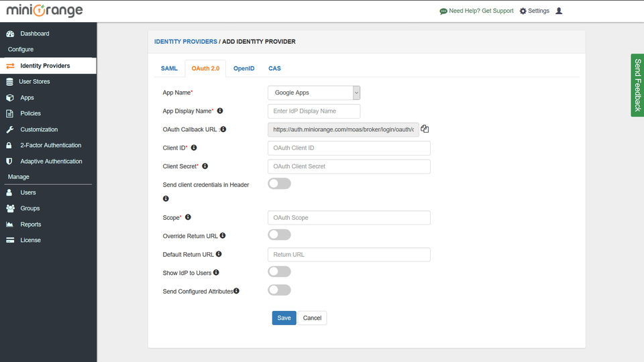Open the App Name dropdown

314,93
